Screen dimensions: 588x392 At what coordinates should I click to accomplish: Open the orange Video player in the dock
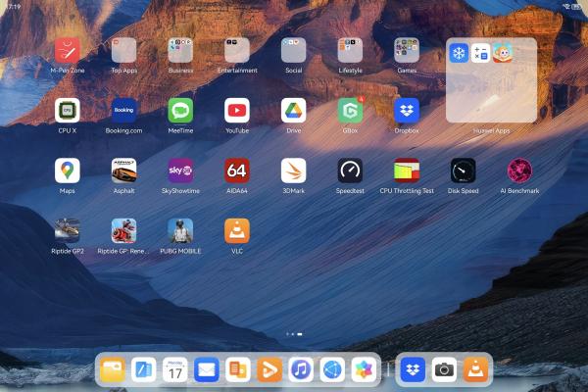click(x=269, y=369)
